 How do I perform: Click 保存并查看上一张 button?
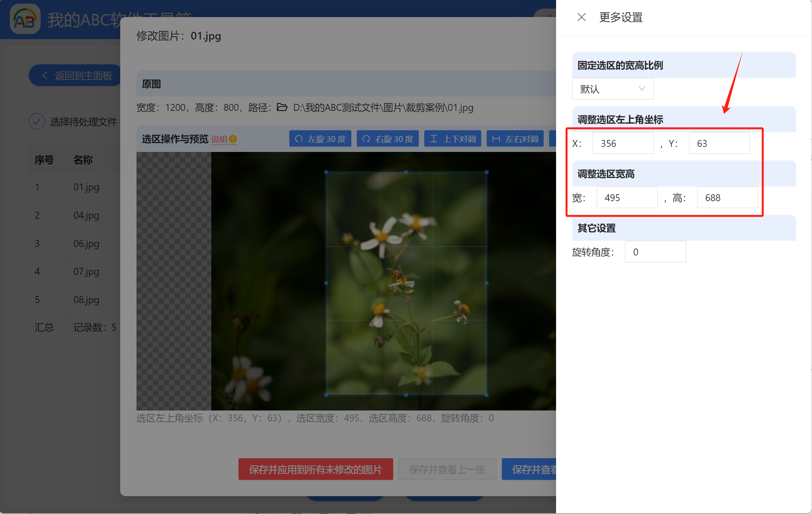447,469
